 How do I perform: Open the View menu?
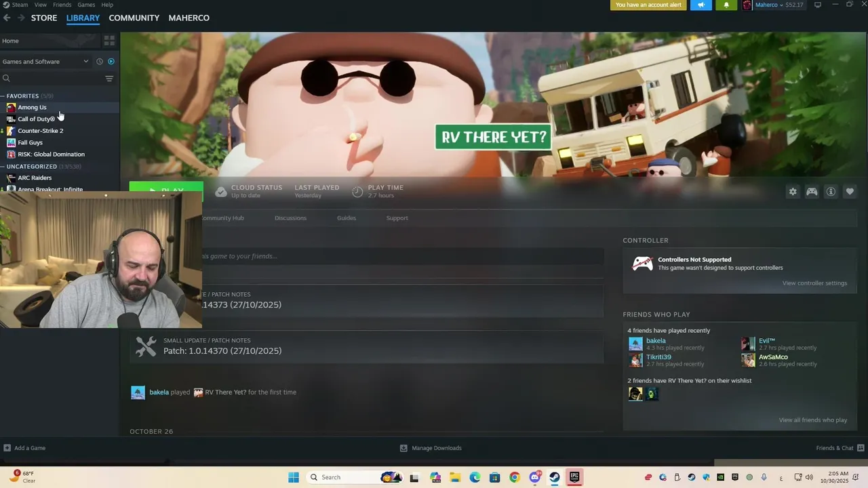[x=40, y=5]
